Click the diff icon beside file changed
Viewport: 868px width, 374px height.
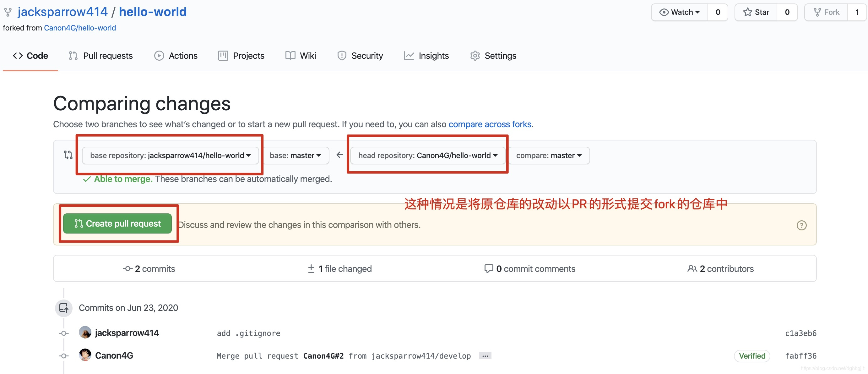(311, 269)
